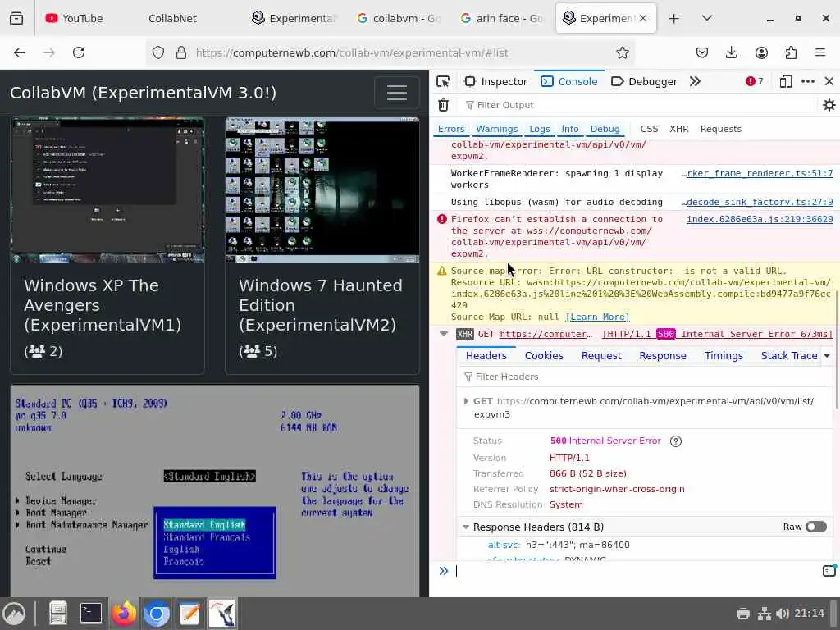Open system volume control in tray

pyautogui.click(x=782, y=614)
